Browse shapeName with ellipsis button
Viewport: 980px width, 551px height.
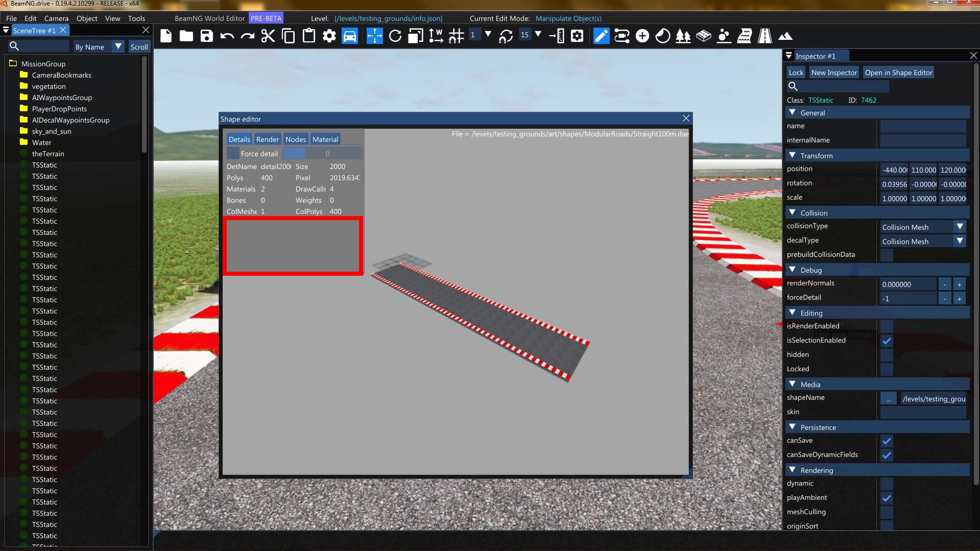tap(889, 398)
